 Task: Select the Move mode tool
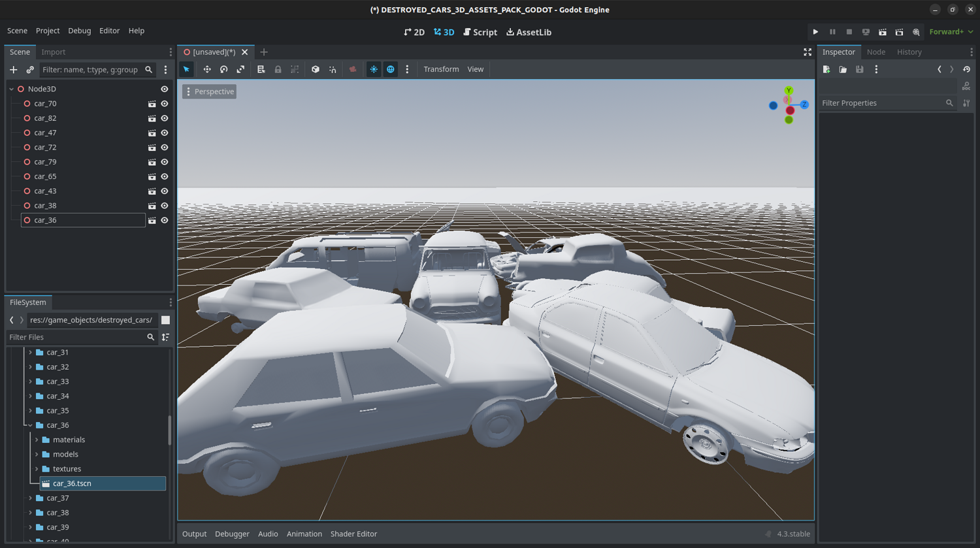[x=207, y=69]
